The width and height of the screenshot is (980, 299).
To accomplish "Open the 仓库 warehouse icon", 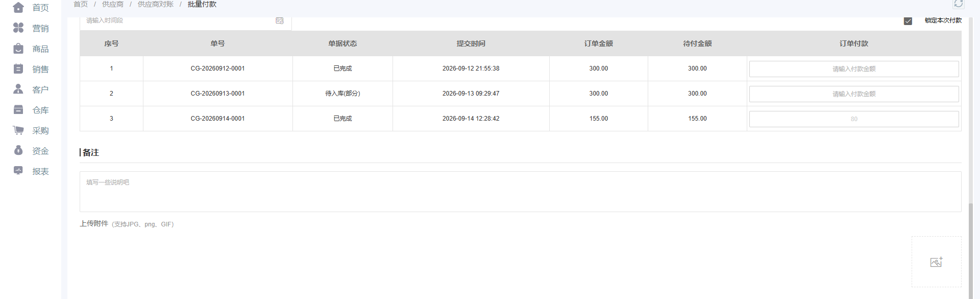I will click(18, 109).
